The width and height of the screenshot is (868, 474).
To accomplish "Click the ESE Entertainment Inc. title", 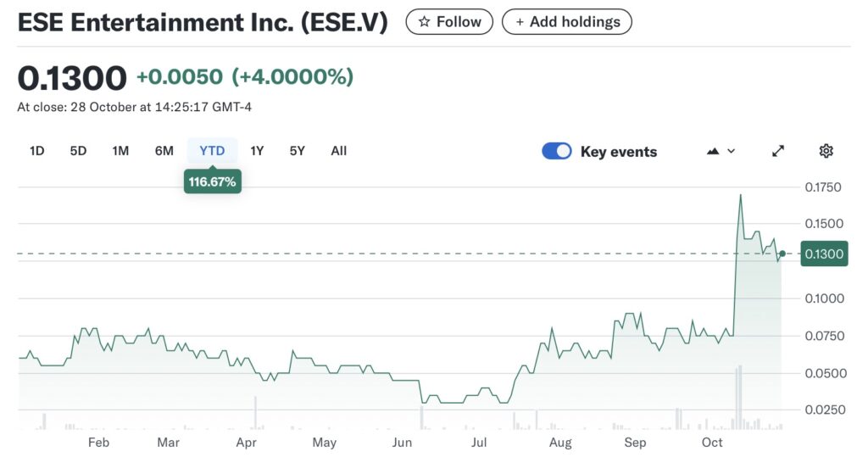I will click(203, 23).
